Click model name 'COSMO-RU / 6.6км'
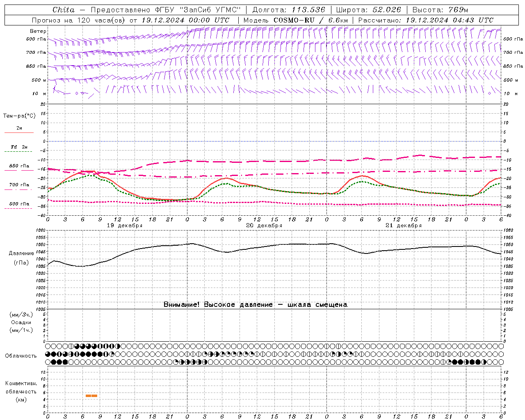Image resolution: width=525 pixels, height=420 pixels. [x=310, y=20]
